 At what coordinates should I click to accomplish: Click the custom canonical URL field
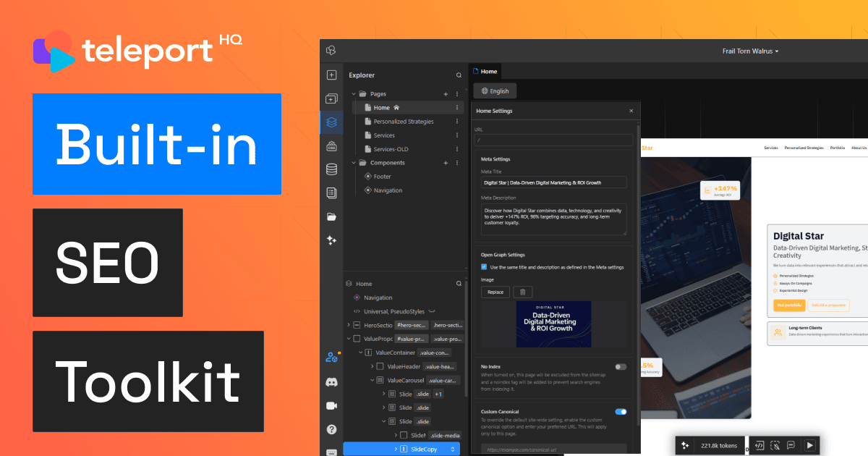(553, 449)
